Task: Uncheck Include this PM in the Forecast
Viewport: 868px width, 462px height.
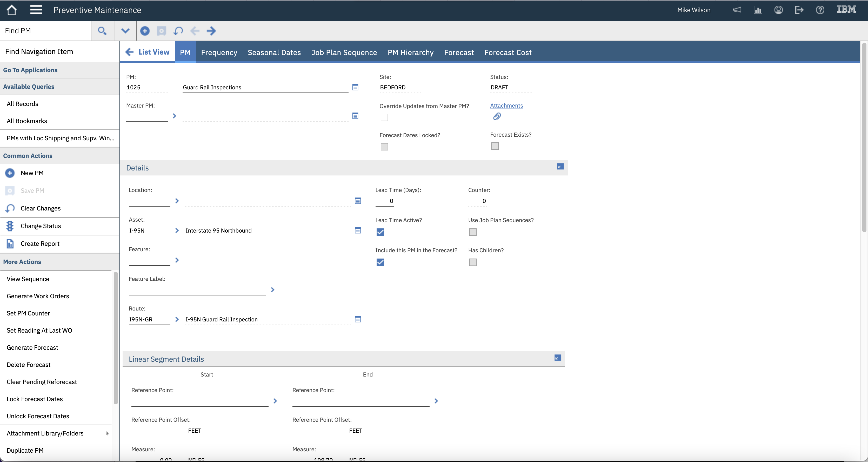Action: pyautogui.click(x=380, y=262)
